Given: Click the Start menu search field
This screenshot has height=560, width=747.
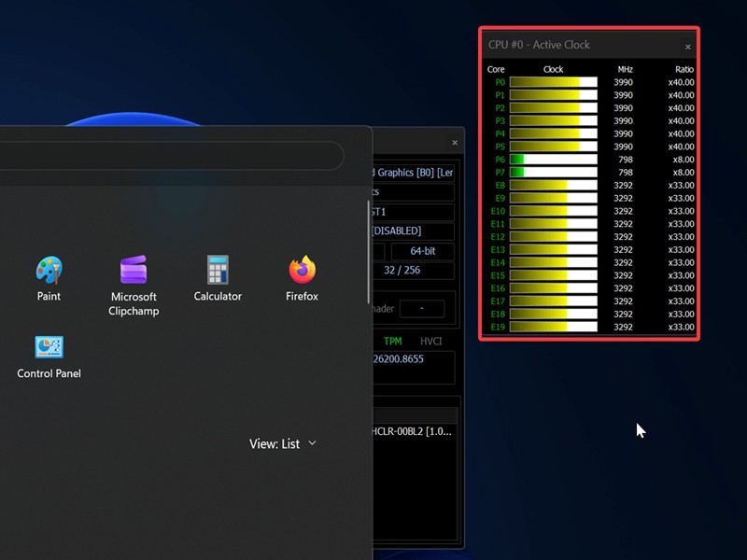Looking at the screenshot, I should (x=170, y=156).
